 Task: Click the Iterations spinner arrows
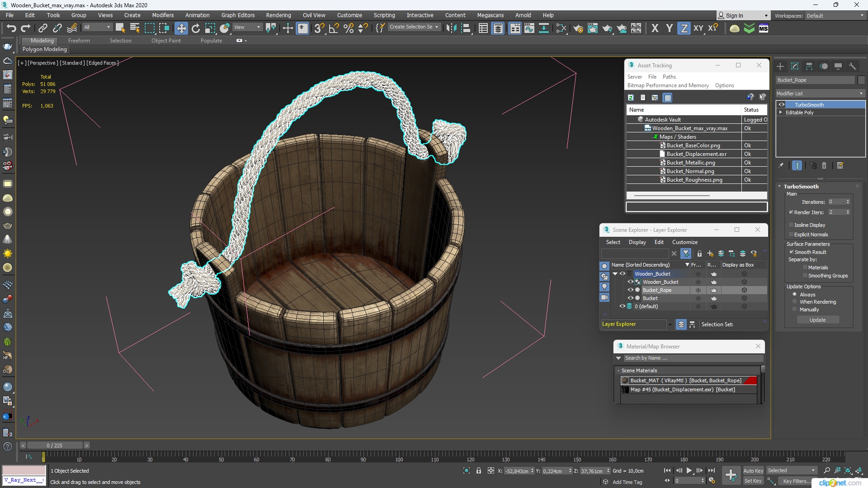[848, 202]
